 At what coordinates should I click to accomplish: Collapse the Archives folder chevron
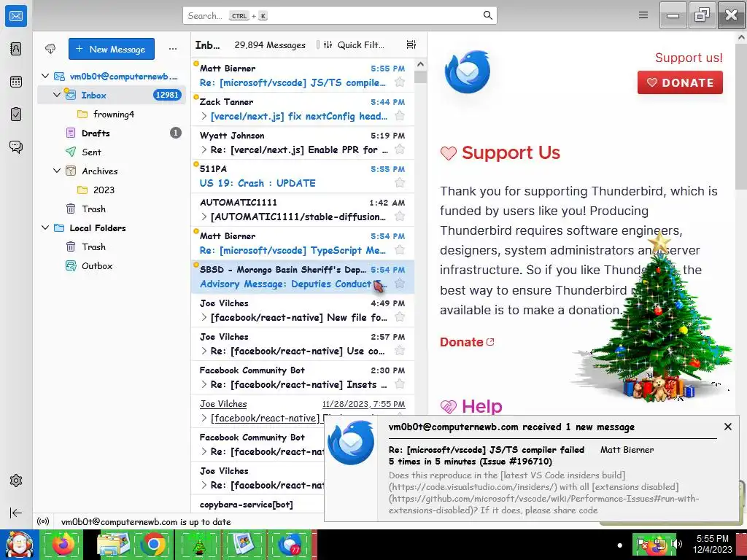tap(57, 171)
